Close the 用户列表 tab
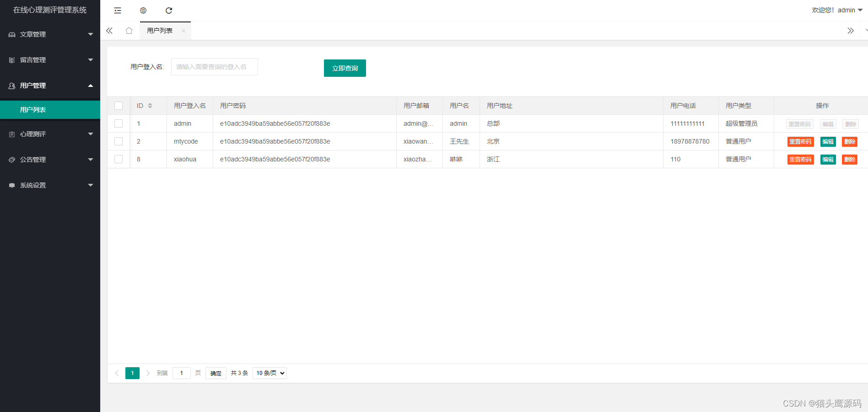The image size is (868, 412). 183,31
